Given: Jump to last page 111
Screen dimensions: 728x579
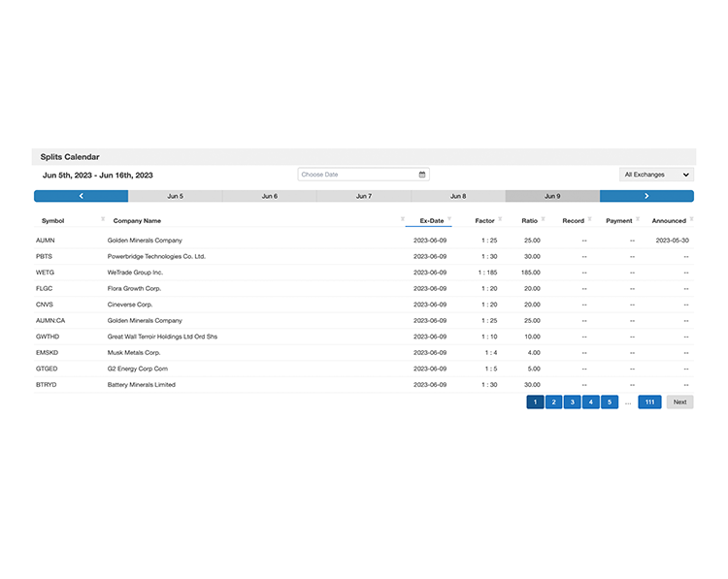Looking at the screenshot, I should click(x=649, y=402).
